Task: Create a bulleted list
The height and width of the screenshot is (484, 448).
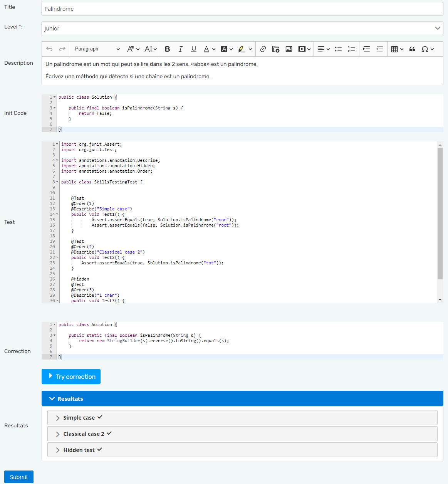Action: coord(338,49)
